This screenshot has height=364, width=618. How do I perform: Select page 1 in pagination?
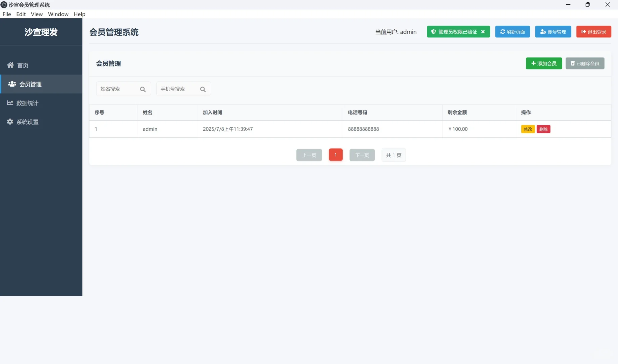tap(336, 155)
